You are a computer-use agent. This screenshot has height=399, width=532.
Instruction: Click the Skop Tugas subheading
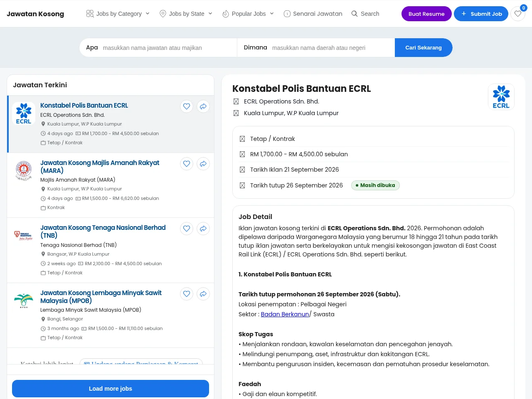click(256, 334)
